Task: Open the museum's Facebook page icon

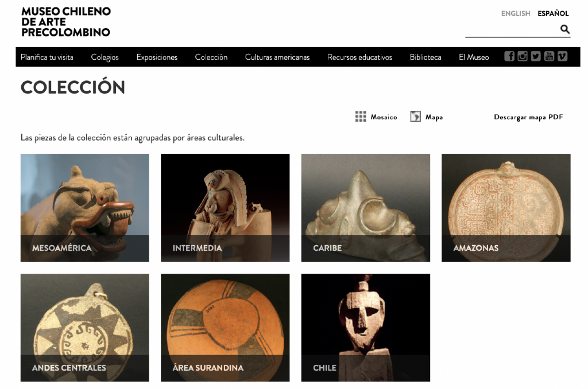Action: 509,56
